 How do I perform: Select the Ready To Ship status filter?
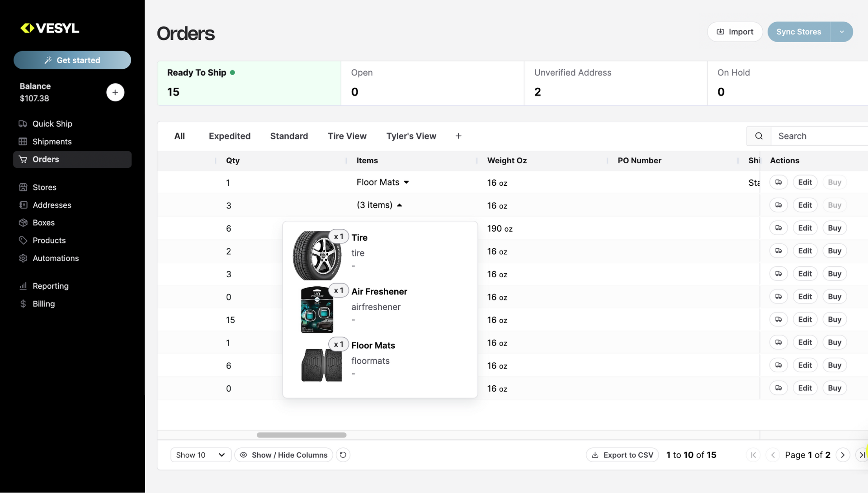[x=249, y=83]
